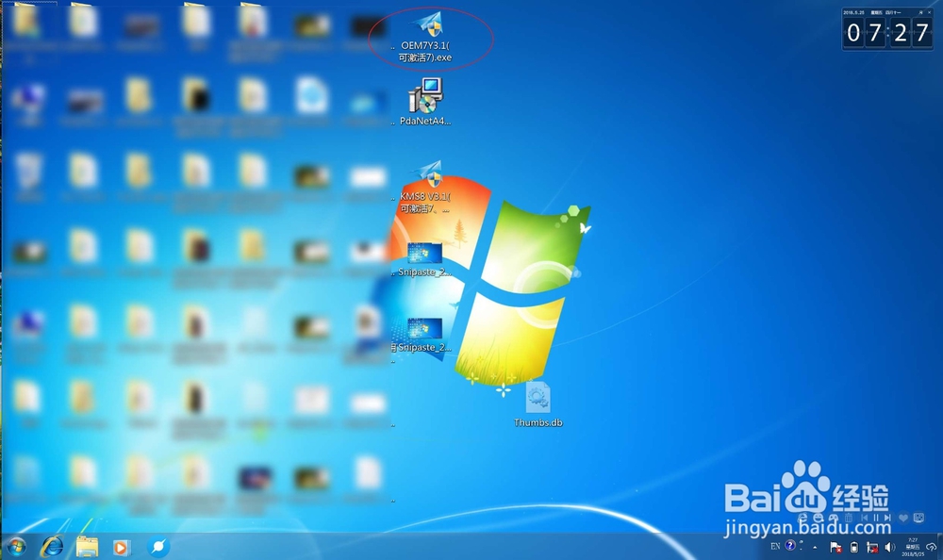Select the upper Snipaste_2 screenshot file
943x560 pixels.
tap(424, 259)
